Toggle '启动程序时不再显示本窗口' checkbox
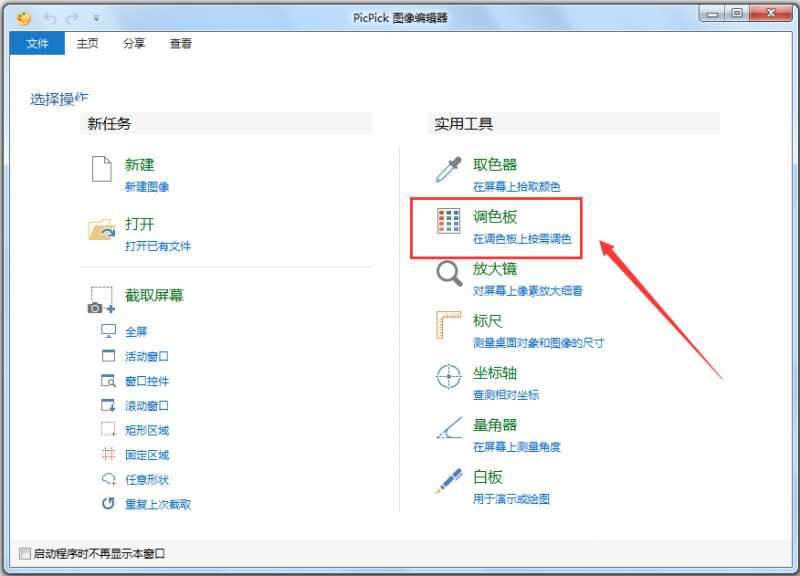800x576 pixels. [26, 553]
